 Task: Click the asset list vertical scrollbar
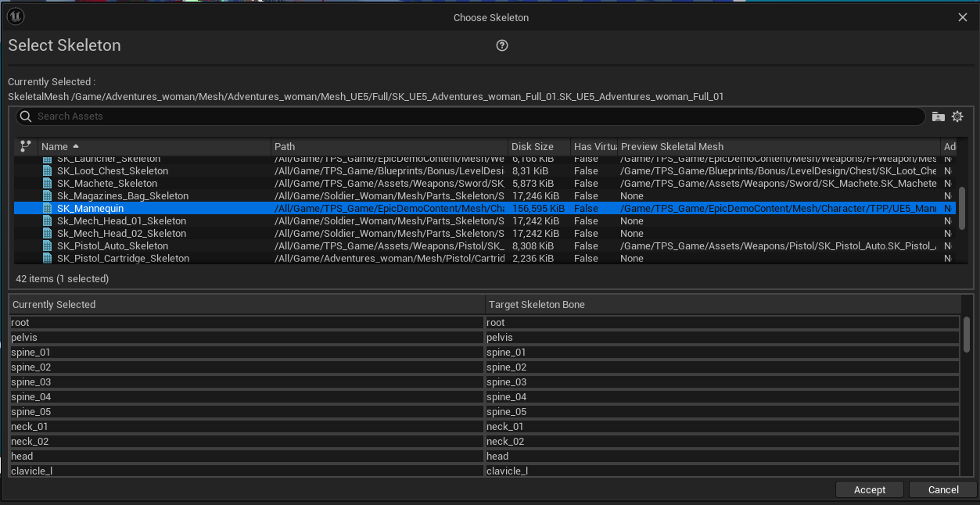pyautogui.click(x=962, y=207)
